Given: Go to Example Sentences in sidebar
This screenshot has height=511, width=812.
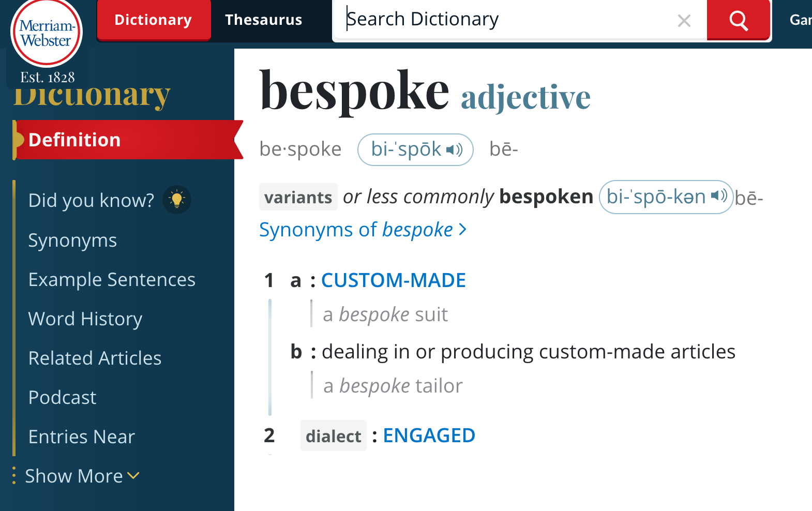Looking at the screenshot, I should tap(112, 280).
